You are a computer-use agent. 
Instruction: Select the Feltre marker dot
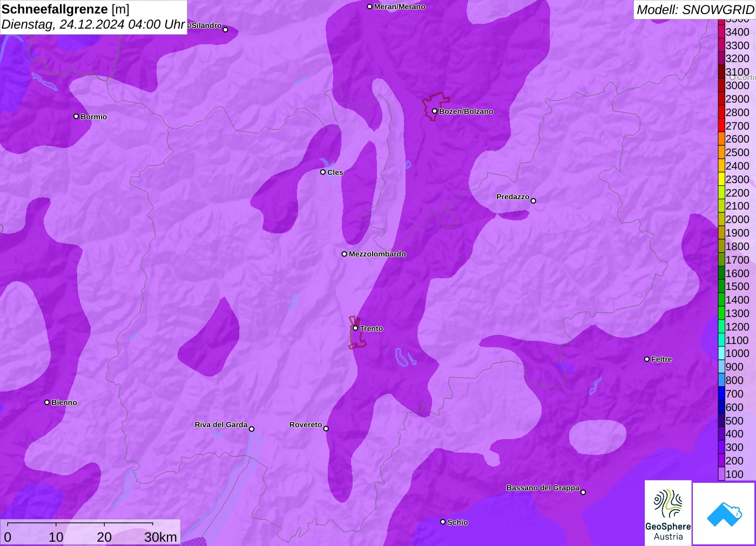[x=647, y=359]
